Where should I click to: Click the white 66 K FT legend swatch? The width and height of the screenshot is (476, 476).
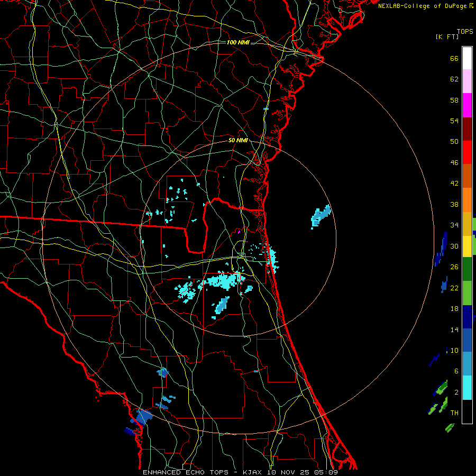[x=467, y=58]
